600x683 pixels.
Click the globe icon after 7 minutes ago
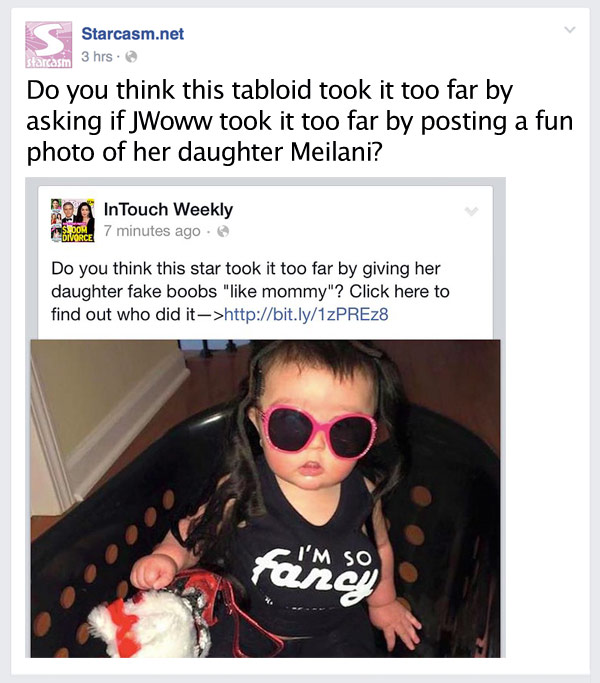[223, 231]
